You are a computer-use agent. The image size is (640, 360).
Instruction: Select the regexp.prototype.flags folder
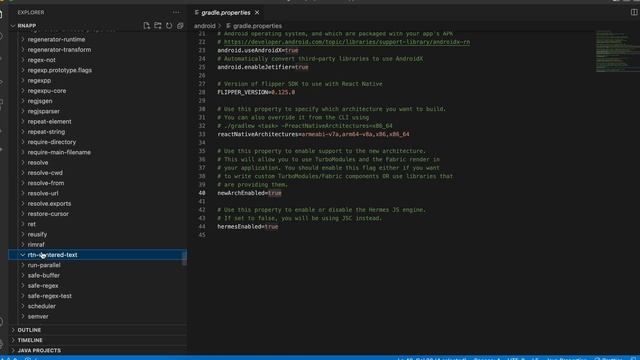[60, 70]
